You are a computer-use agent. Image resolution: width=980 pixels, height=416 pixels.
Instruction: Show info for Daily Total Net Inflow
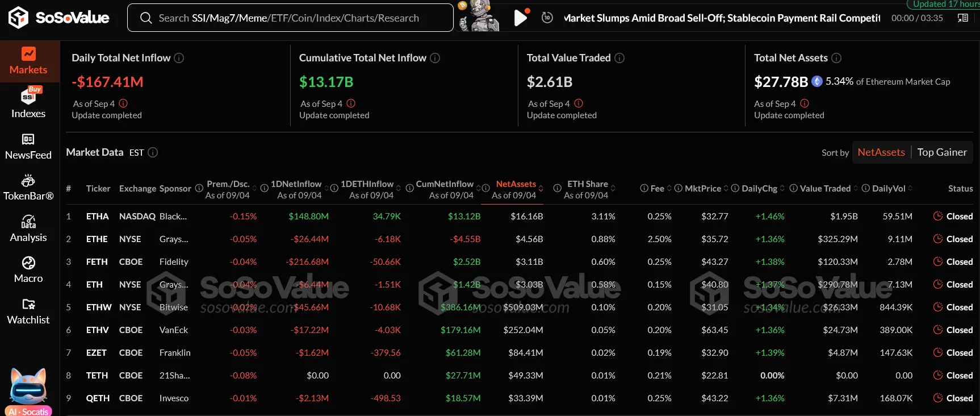179,58
